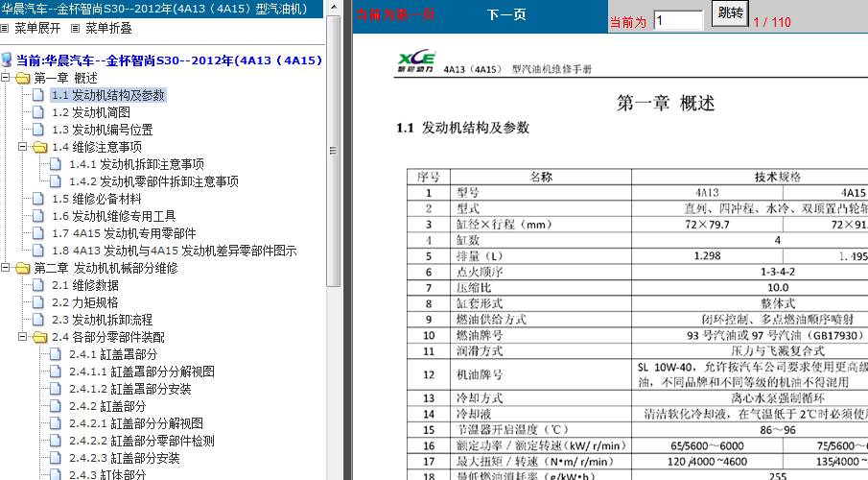Open 1.4.2 发动机零部件拆卸注意事项

[153, 181]
